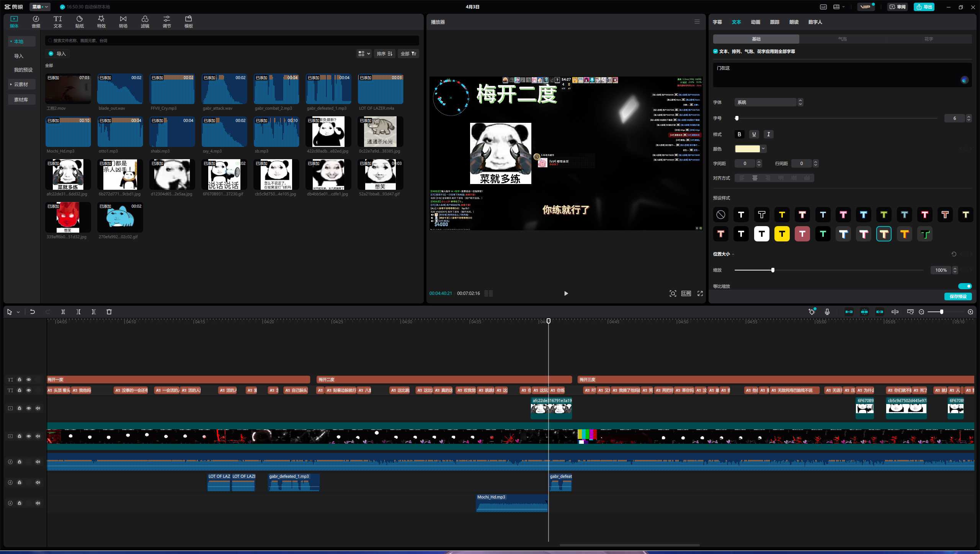Image resolution: width=980 pixels, height=554 pixels.
Task: Open the 文本 (text) tool tab
Action: click(57, 22)
